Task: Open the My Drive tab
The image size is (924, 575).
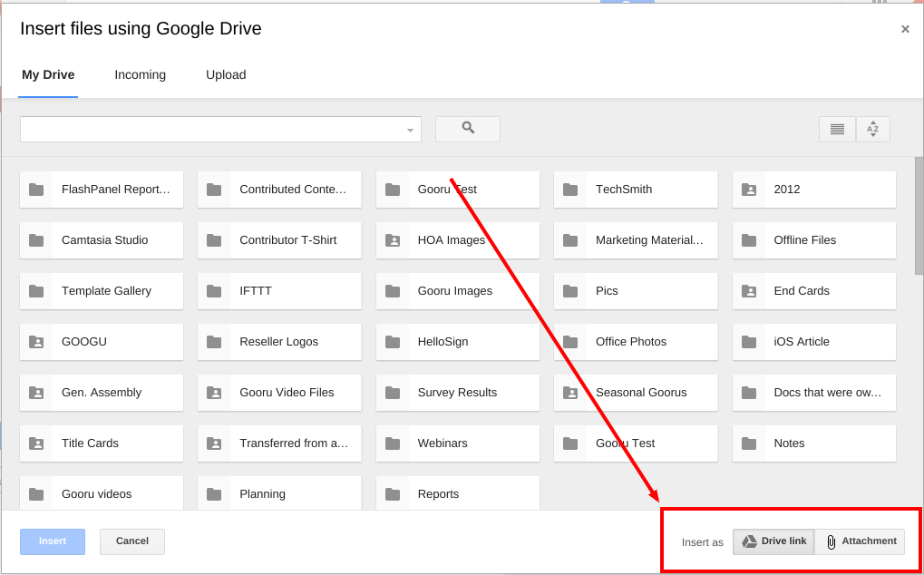Action: point(48,74)
